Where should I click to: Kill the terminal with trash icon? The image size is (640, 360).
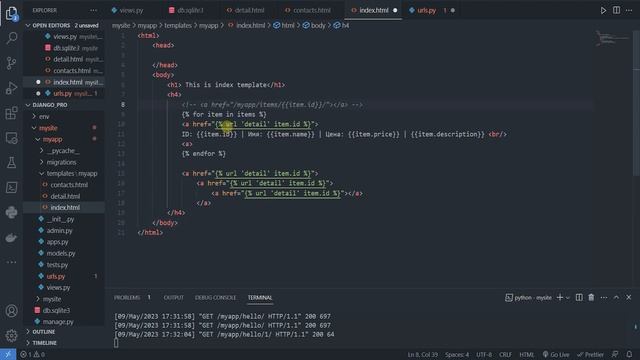tap(591, 298)
